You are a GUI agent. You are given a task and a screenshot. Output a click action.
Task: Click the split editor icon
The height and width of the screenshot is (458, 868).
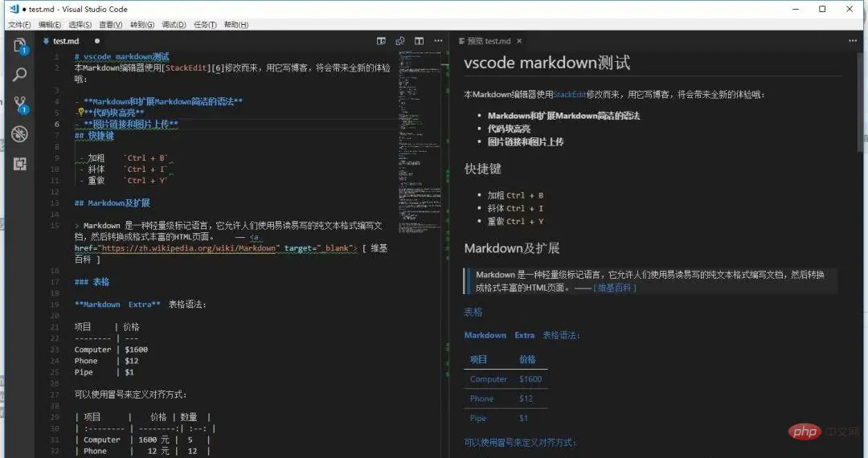click(419, 41)
